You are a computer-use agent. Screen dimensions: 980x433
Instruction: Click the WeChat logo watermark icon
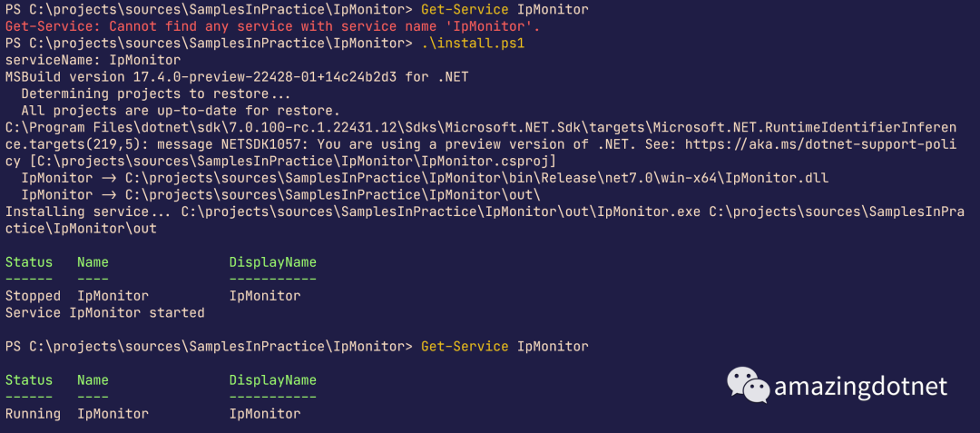coord(748,386)
